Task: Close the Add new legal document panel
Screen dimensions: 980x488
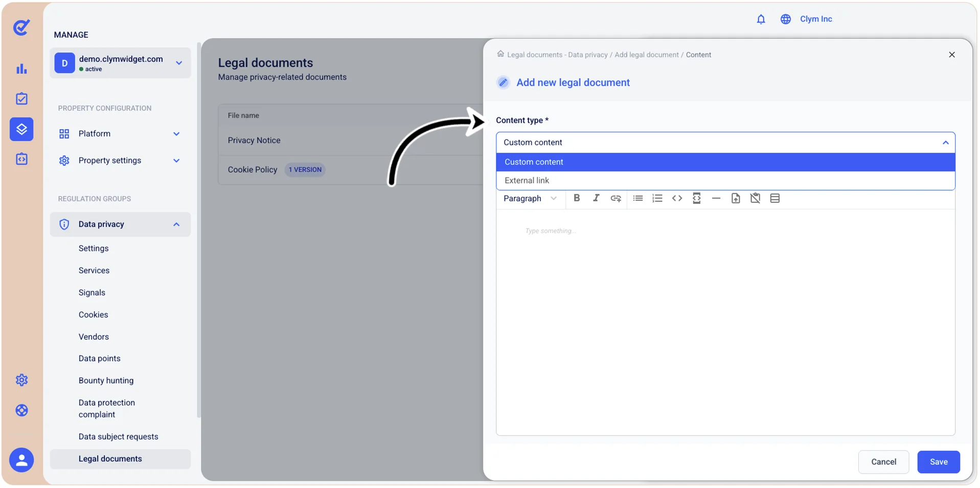Action: (952, 55)
